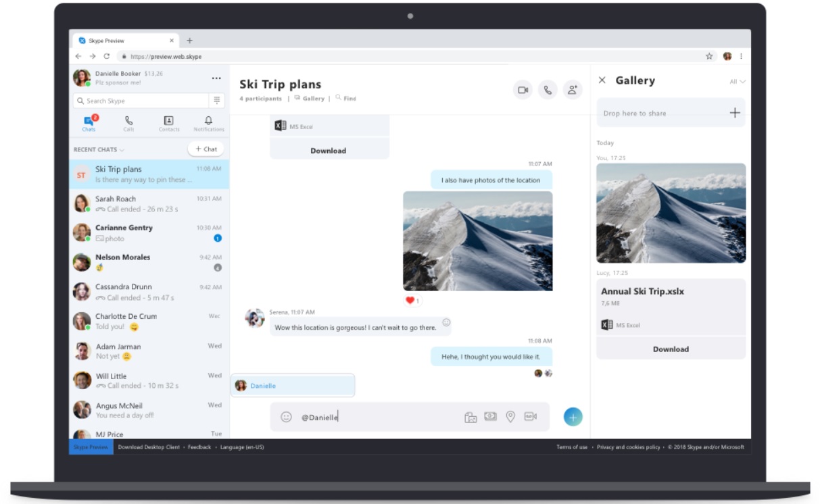Screen dimensions: 820x504
Task: Switch to the Contacts tab
Action: tap(169, 123)
